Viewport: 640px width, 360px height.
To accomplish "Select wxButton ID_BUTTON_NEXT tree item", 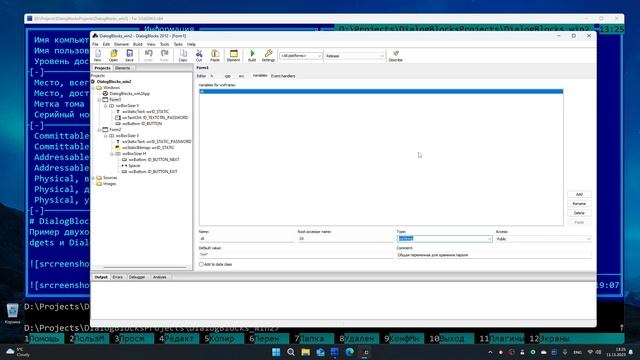I will [153, 160].
